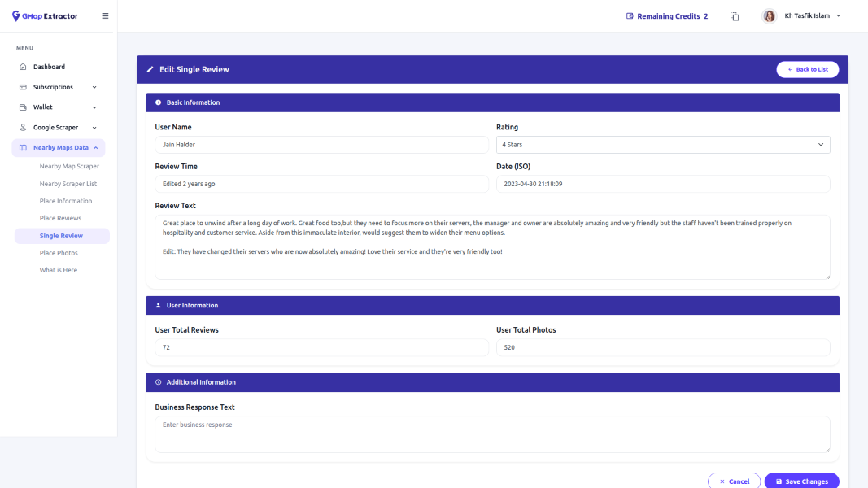Screen dimensions: 868x488
Task: Focus the User Name input field
Action: (x=321, y=145)
